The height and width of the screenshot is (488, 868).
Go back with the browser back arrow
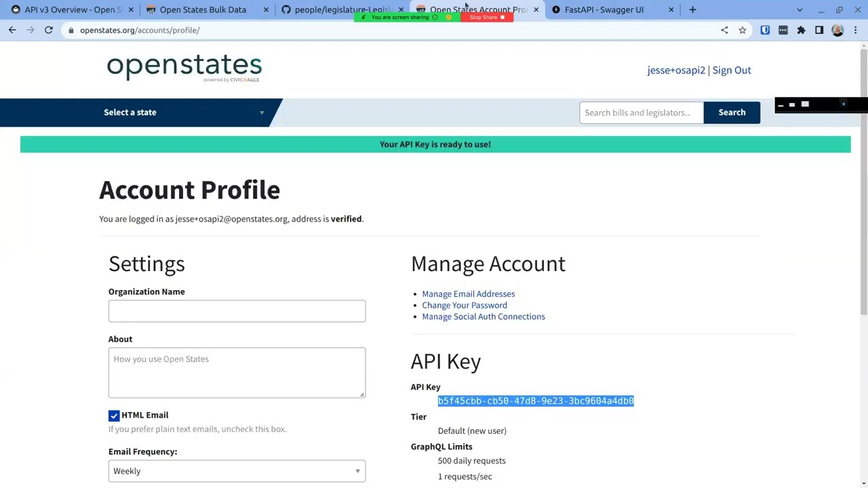pyautogui.click(x=12, y=30)
